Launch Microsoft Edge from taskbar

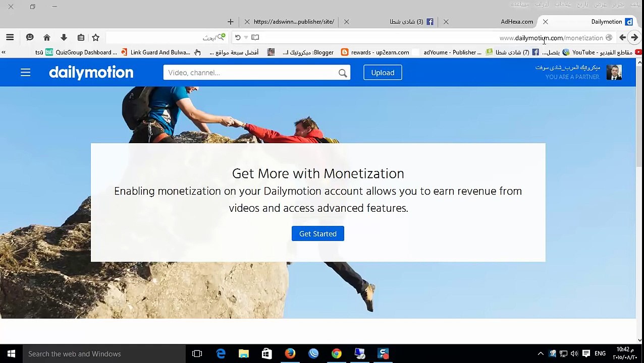pyautogui.click(x=221, y=354)
